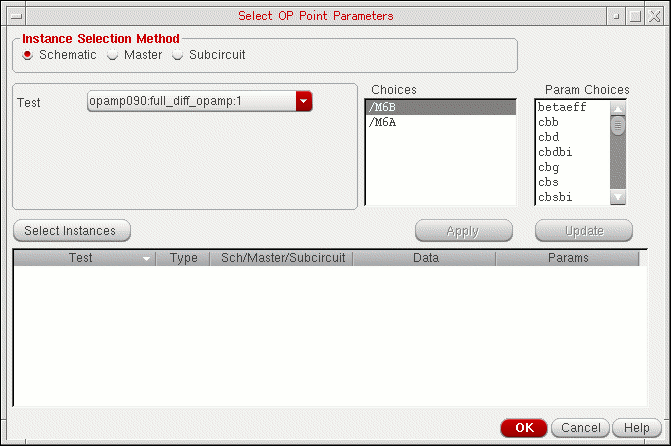Select the Subcircuit radio button

[x=178, y=55]
